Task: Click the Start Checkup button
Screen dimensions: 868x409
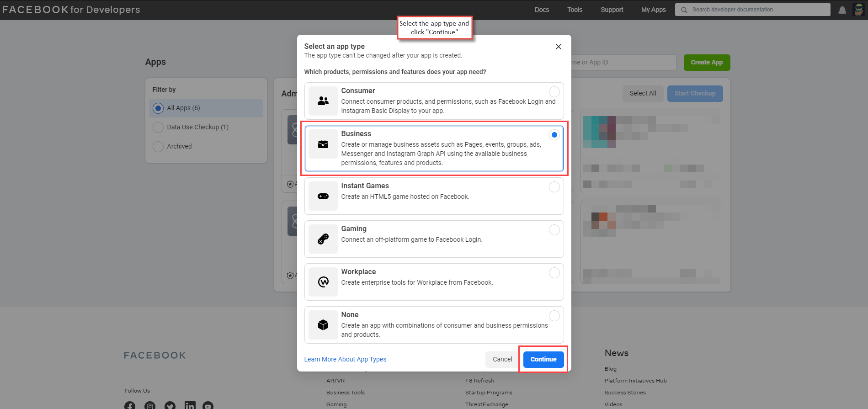Action: click(695, 93)
